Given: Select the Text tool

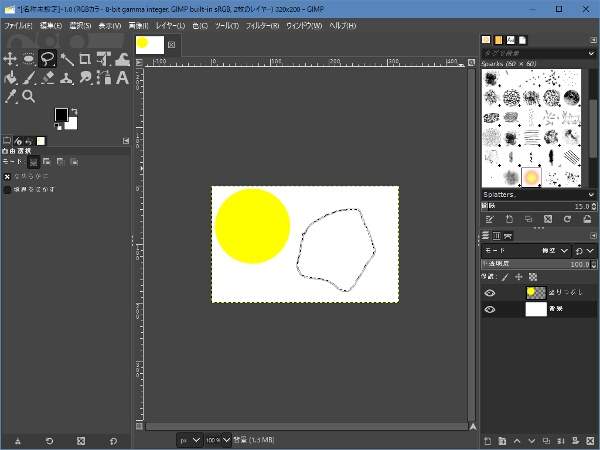Looking at the screenshot, I should tap(122, 78).
